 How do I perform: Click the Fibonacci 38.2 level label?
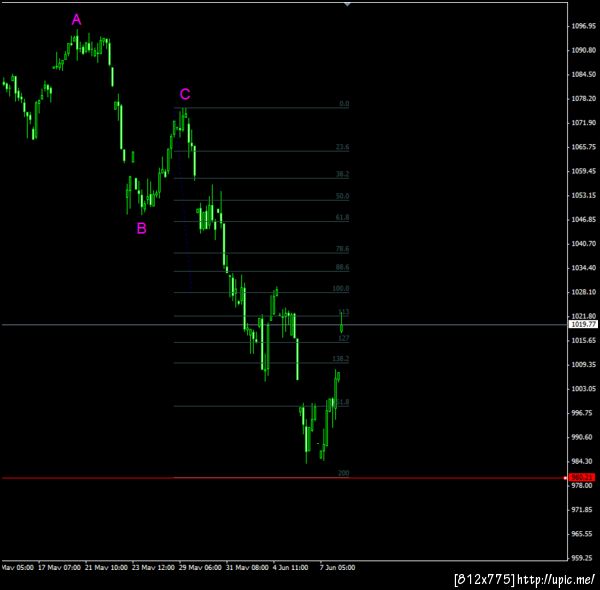coord(342,174)
